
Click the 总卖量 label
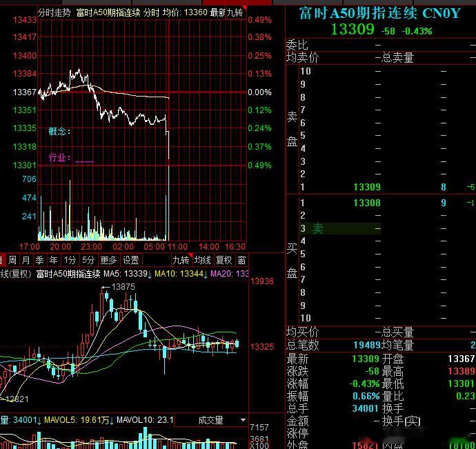(x=397, y=58)
